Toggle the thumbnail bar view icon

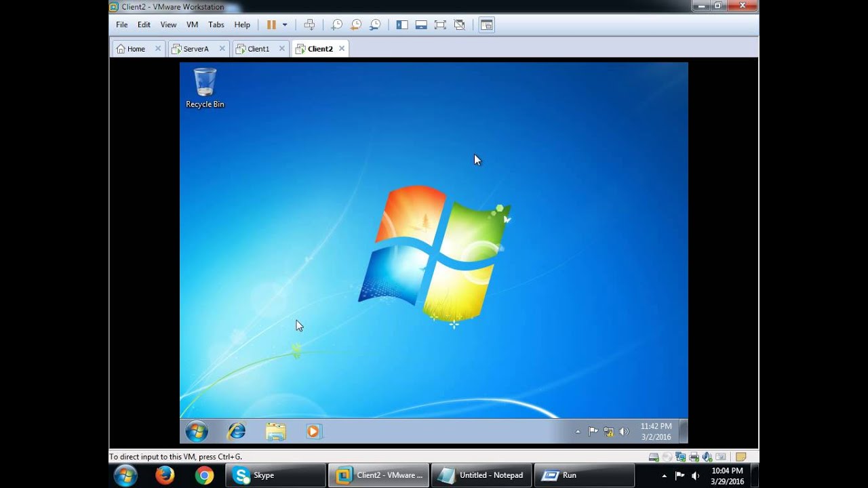pyautogui.click(x=421, y=25)
